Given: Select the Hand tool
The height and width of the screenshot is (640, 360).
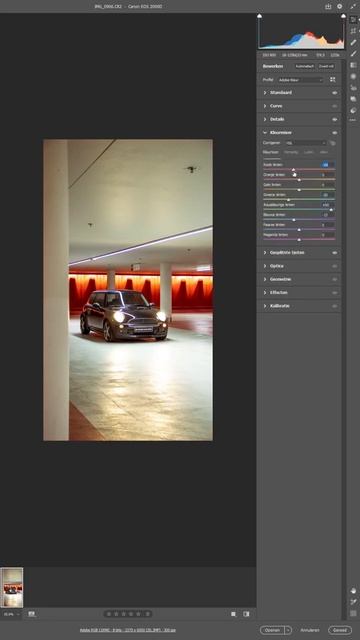Looking at the screenshot, I should 353,591.
